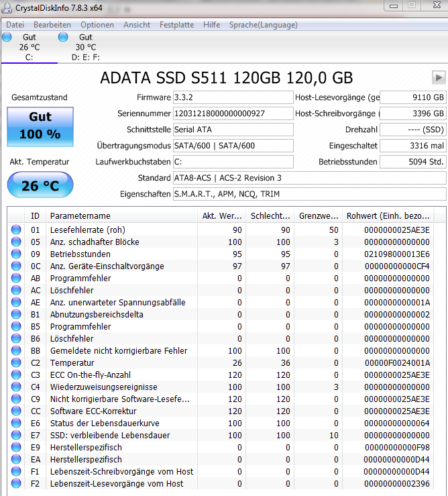Click status orb for Lesefehlerrate (roh) row
448x496 pixels.
(16, 230)
